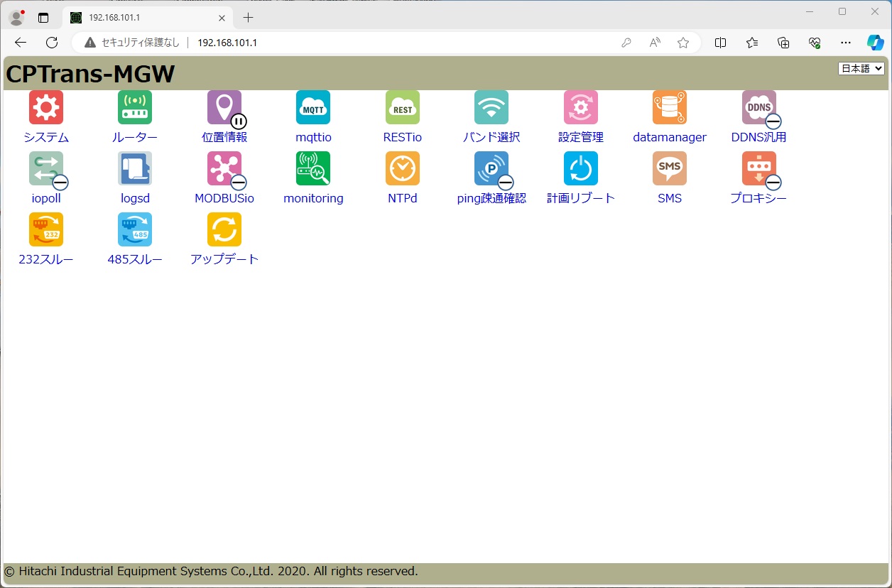Viewport: 892px width, 588px height.
Task: Open the saved password key icon
Action: click(x=626, y=43)
